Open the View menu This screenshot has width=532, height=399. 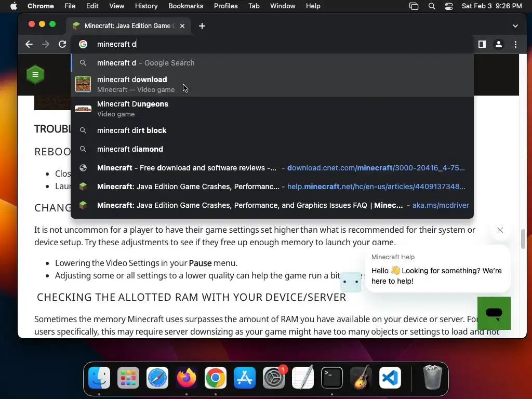pyautogui.click(x=116, y=6)
